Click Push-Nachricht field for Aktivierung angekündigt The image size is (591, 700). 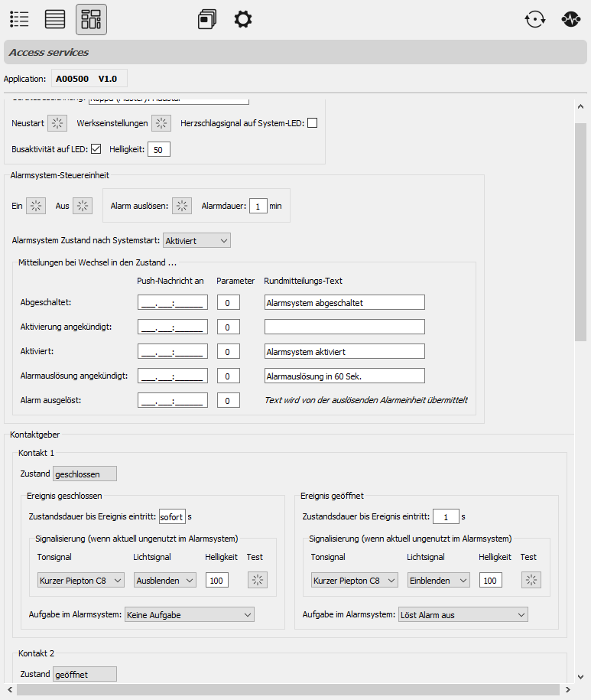pos(173,327)
